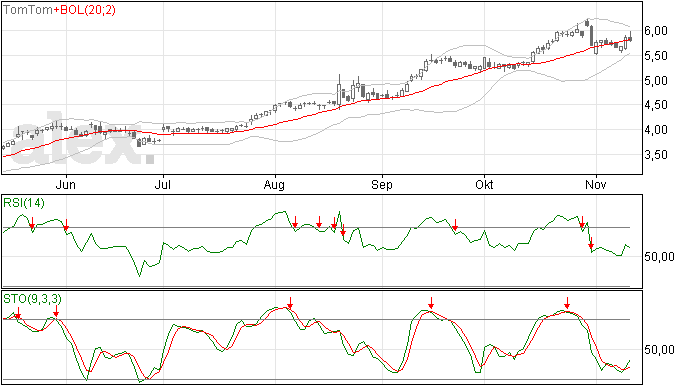The width and height of the screenshot is (690, 387).
Task: Click the 3,50 price axis value
Action: click(x=656, y=155)
